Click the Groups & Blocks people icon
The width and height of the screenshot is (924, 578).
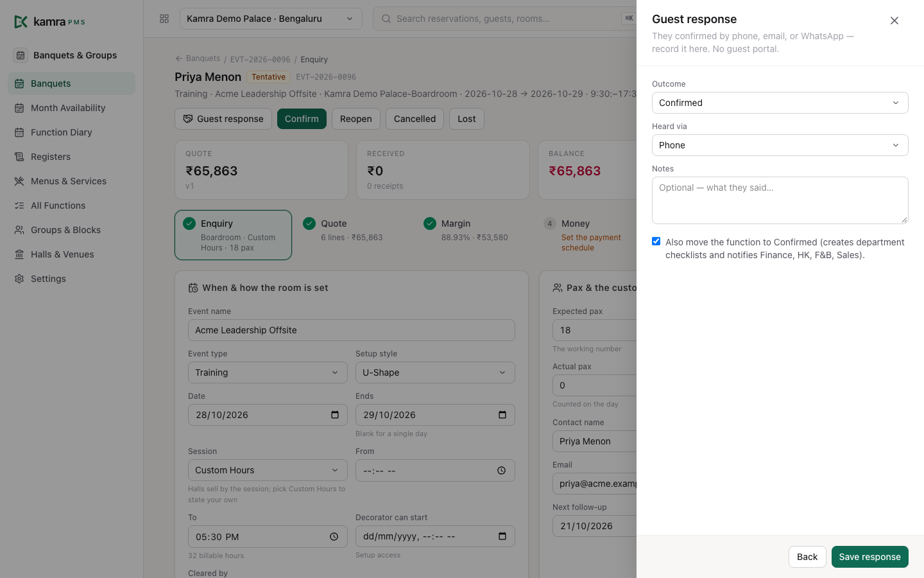[19, 230]
